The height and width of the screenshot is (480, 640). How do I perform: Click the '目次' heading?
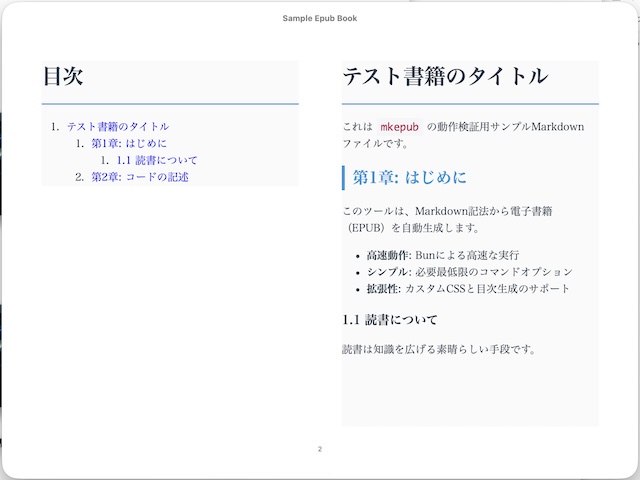pos(63,76)
